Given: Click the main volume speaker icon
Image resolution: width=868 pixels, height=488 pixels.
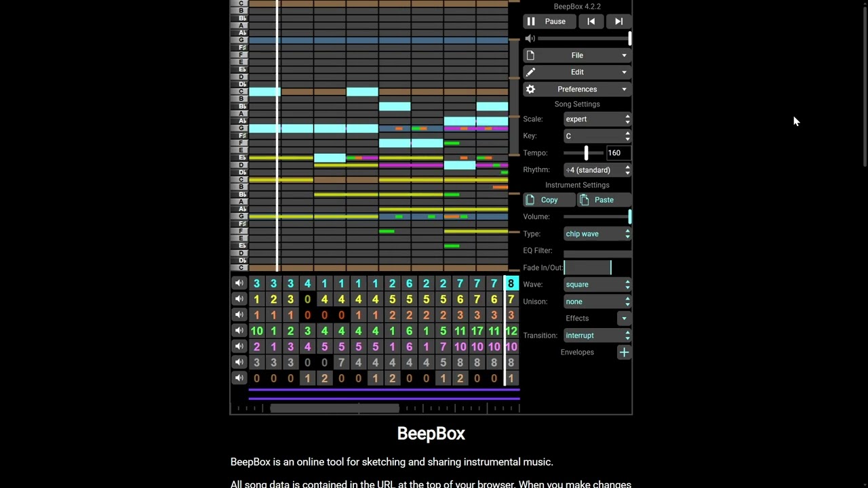Looking at the screenshot, I should 530,39.
